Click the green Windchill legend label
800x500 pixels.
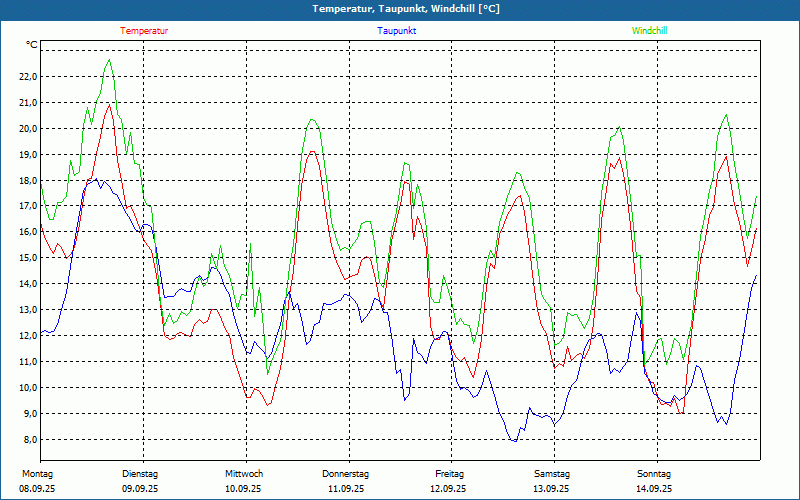tap(649, 31)
